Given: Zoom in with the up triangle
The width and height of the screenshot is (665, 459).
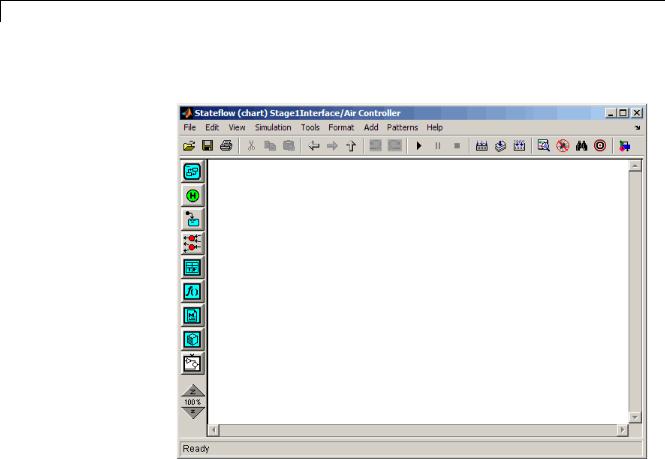Looking at the screenshot, I should 193,391.
